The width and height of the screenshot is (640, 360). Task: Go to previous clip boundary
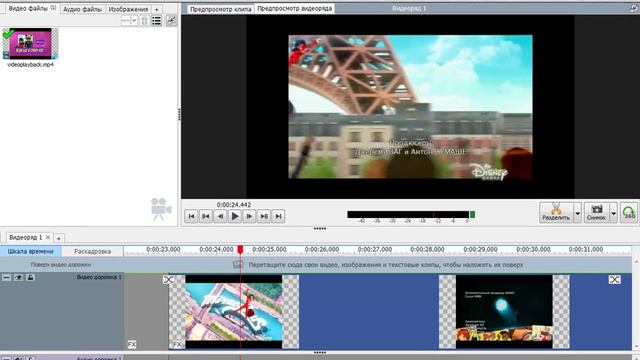(x=206, y=216)
